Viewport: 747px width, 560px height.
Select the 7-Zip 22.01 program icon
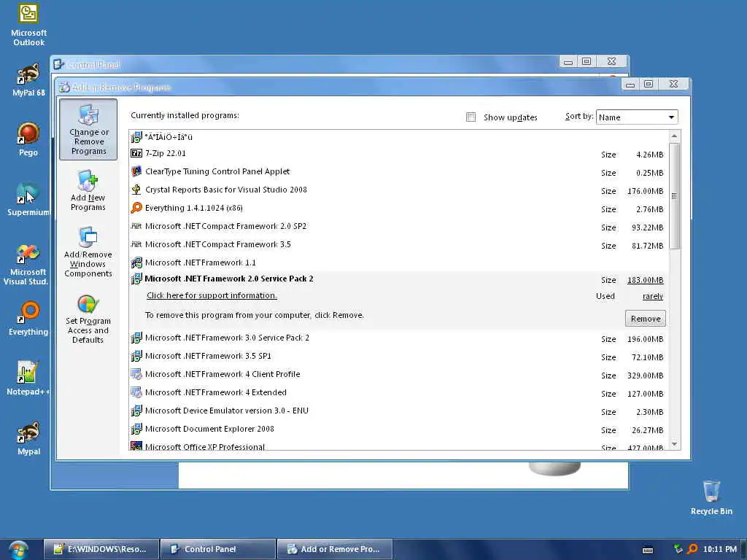tap(136, 153)
